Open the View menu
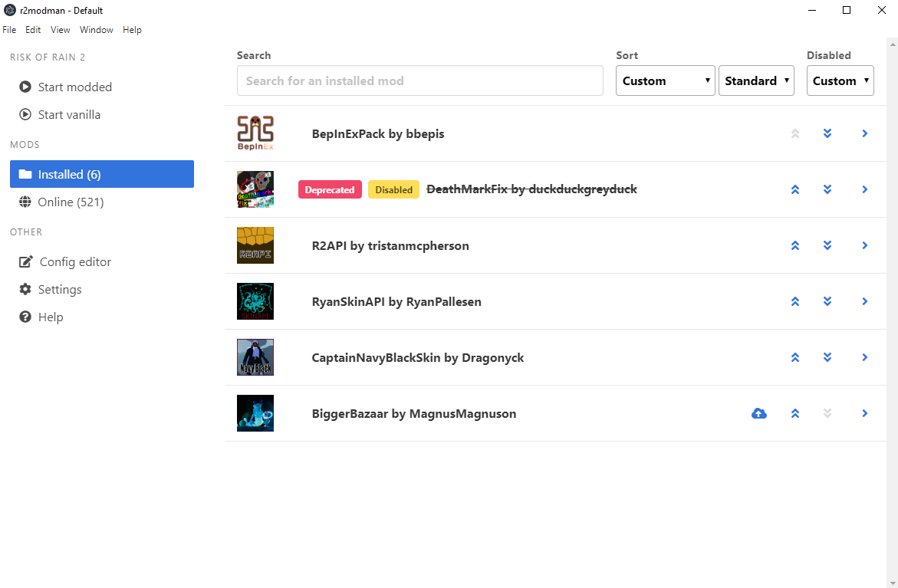 60,30
